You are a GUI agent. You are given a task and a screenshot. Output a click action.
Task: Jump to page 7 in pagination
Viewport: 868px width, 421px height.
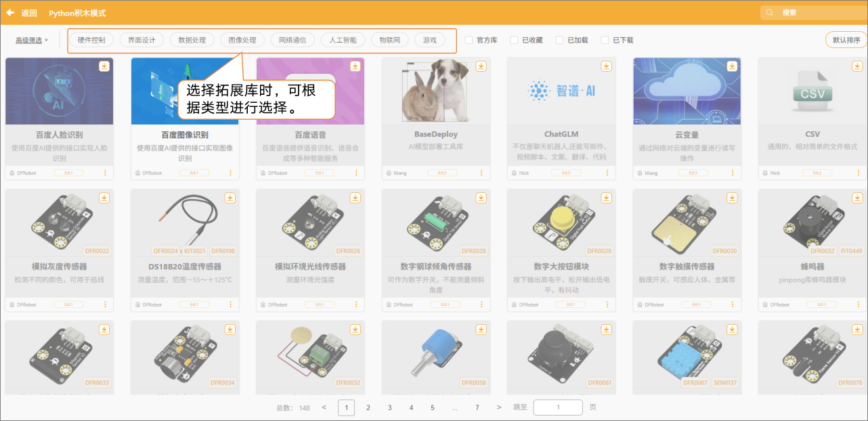click(477, 407)
